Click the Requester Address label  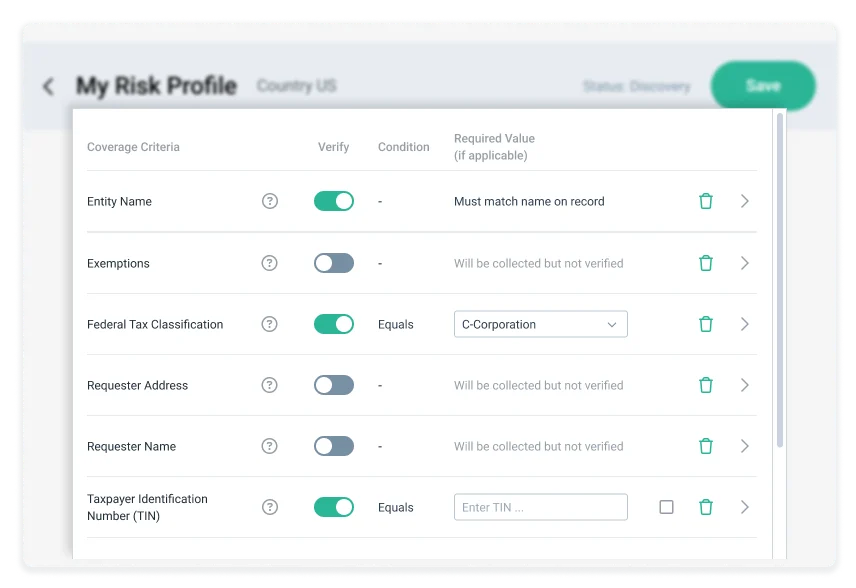[x=137, y=385]
